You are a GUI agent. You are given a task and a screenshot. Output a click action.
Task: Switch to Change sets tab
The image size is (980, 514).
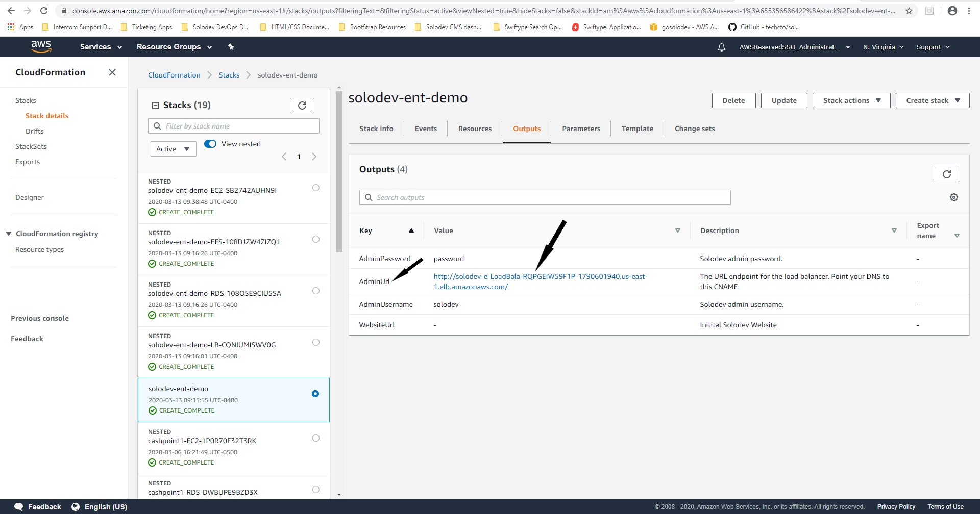(695, 128)
